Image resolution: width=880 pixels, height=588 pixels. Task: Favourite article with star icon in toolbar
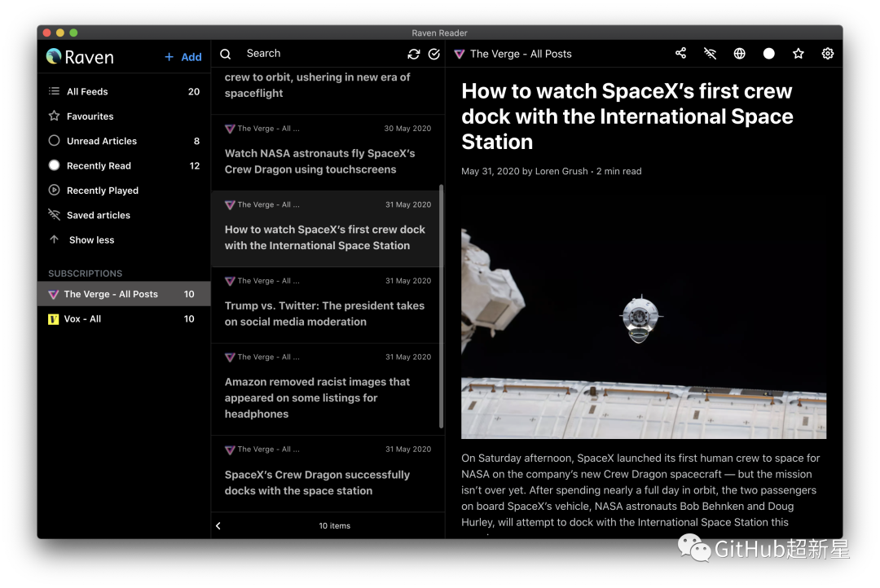pos(798,53)
